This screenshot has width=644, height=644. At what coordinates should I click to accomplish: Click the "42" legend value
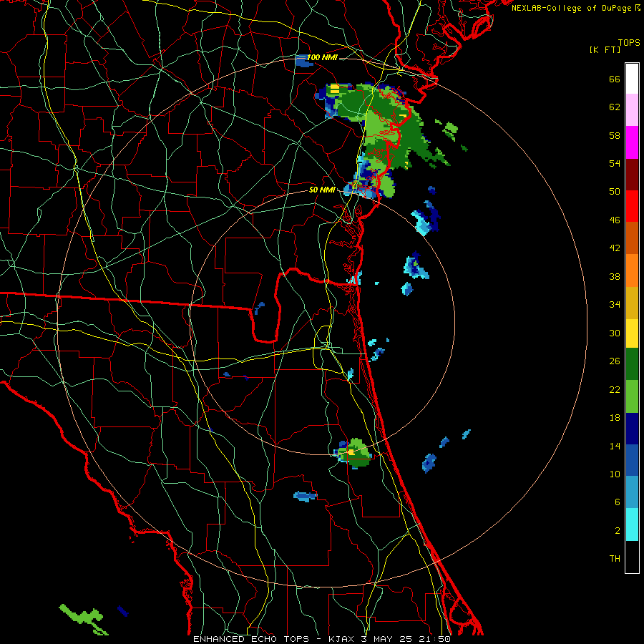click(x=615, y=248)
